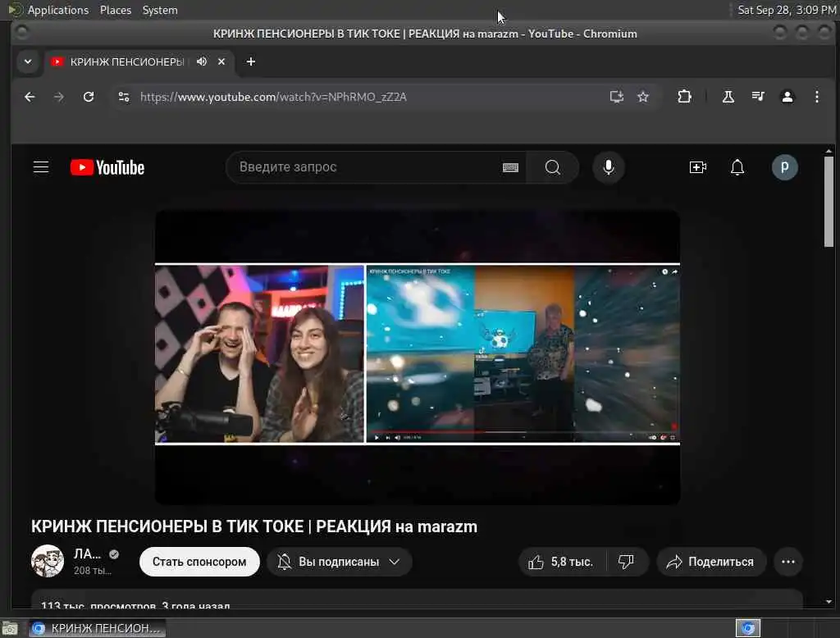View site information icon in address bar
840x638 pixels.
point(124,97)
